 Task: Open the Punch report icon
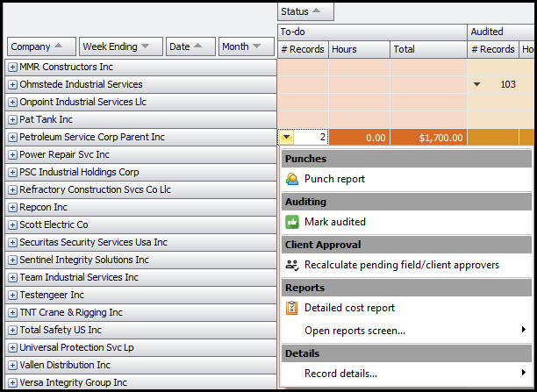[x=292, y=179]
